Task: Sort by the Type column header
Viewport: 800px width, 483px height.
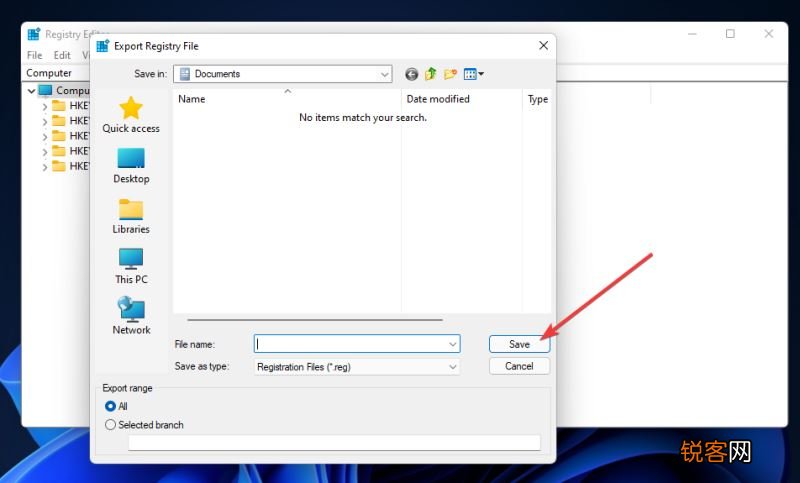Action: pyautogui.click(x=537, y=99)
